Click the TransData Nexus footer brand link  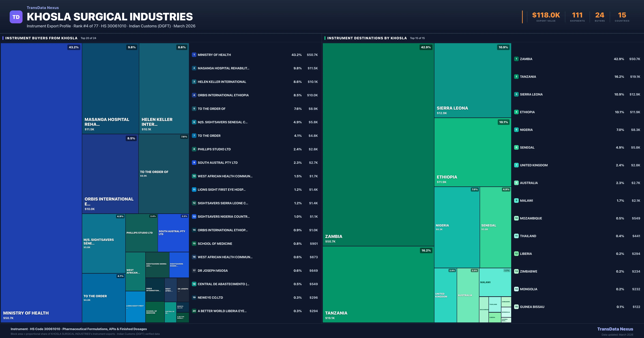(615, 329)
